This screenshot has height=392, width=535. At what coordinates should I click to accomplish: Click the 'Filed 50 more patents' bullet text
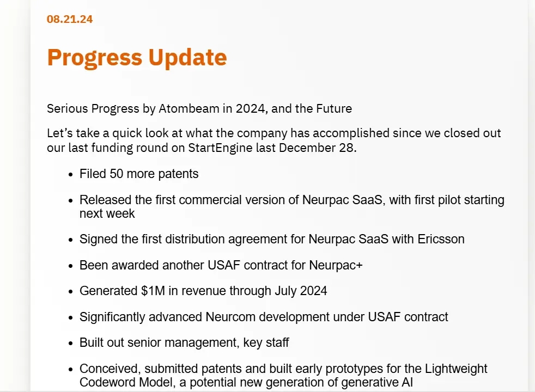click(139, 174)
